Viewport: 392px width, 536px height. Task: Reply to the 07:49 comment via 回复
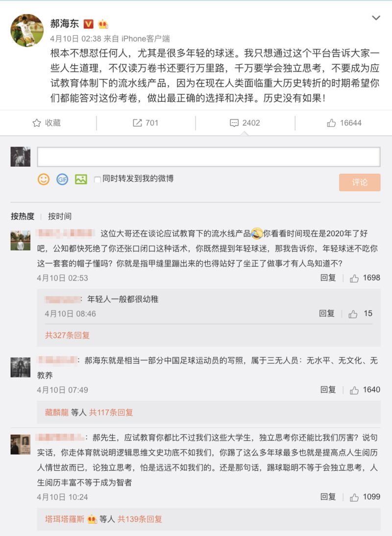[x=328, y=390]
